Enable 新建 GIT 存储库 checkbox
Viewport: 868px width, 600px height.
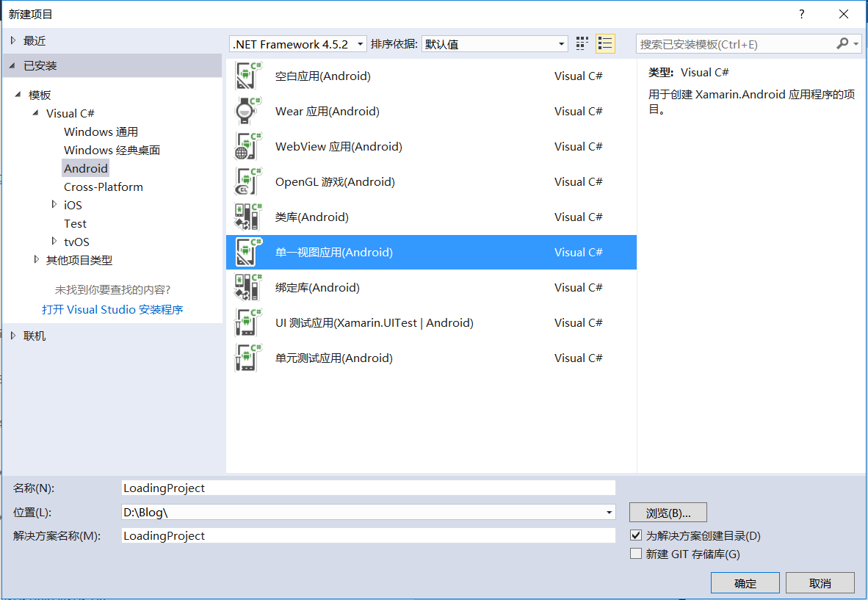pos(636,554)
